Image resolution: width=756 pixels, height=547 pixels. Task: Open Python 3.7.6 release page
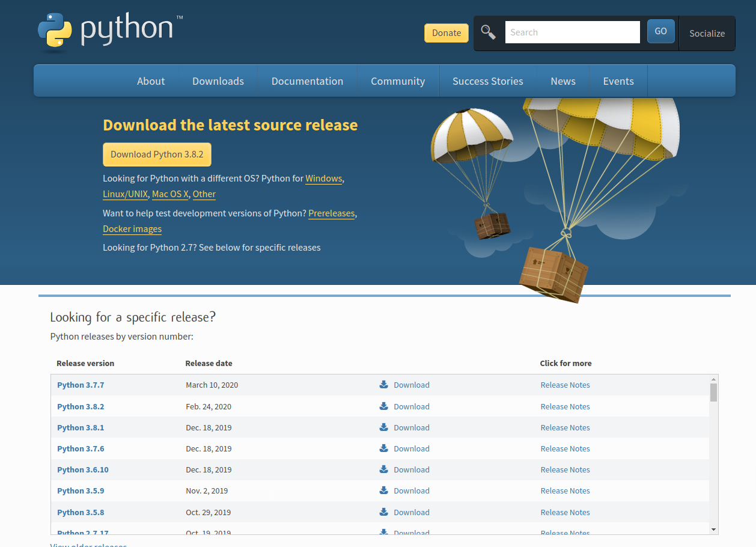(81, 448)
